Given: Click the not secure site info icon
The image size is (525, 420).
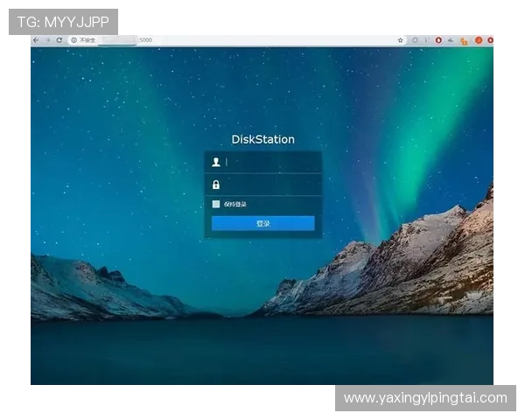Looking at the screenshot, I should click(73, 40).
